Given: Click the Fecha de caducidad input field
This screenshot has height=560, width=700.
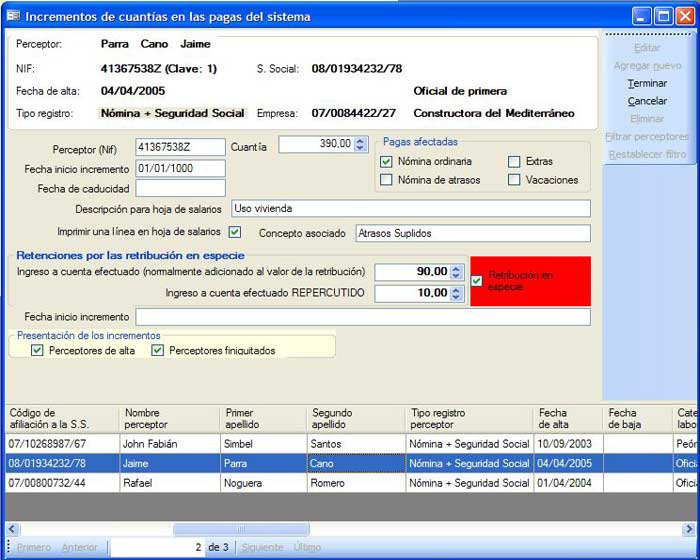Looking at the screenshot, I should point(181,188).
